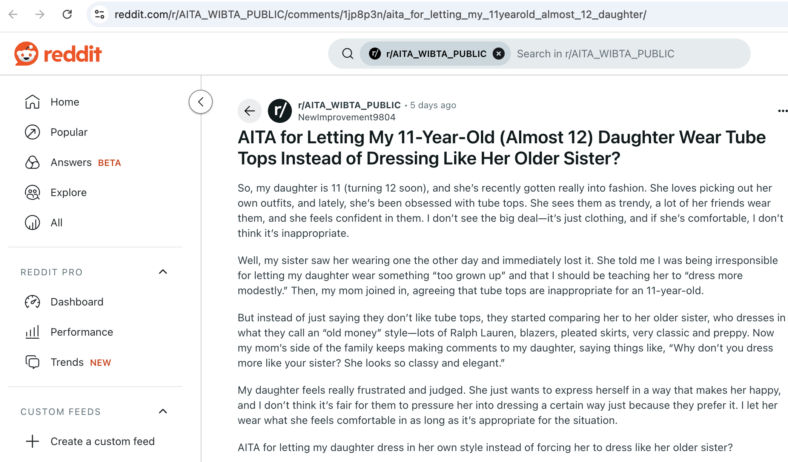Screen dimensions: 788x462
Task: Click the Answers icon
Action: [x=32, y=162]
